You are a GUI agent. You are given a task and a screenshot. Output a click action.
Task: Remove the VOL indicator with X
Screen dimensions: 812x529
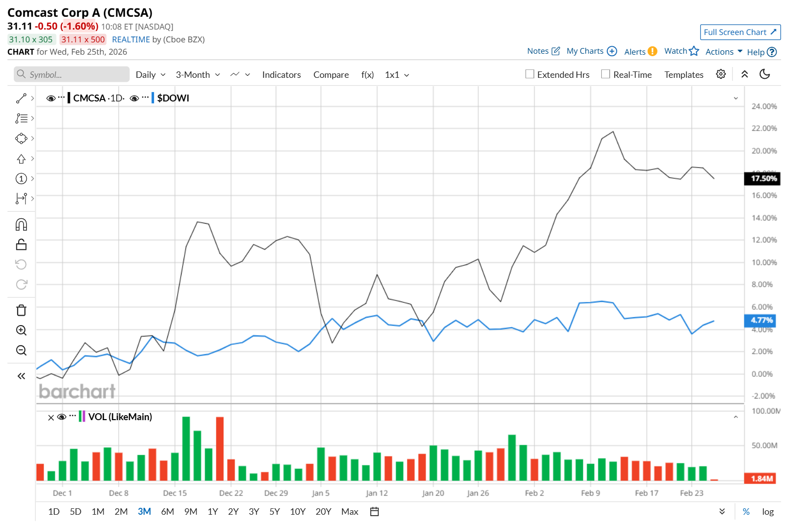point(51,418)
